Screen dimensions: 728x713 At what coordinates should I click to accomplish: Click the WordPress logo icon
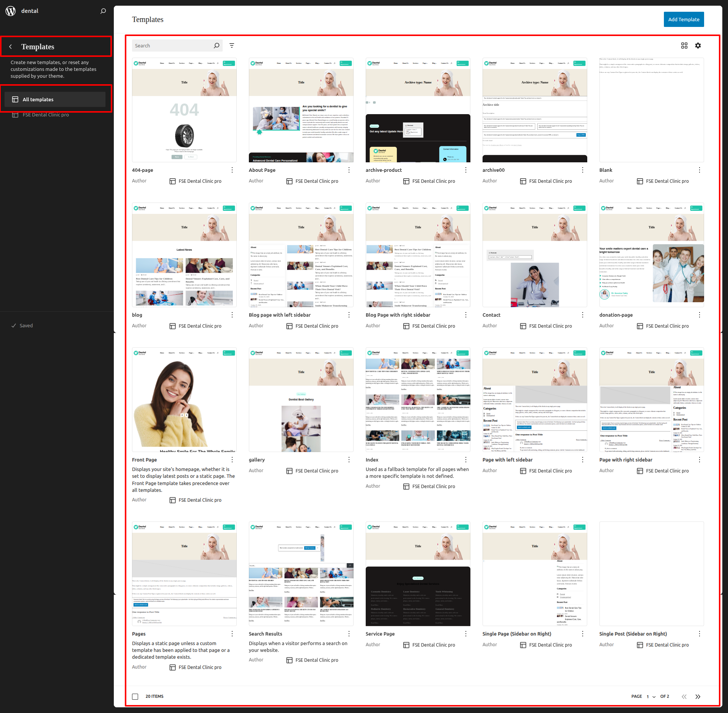[11, 11]
